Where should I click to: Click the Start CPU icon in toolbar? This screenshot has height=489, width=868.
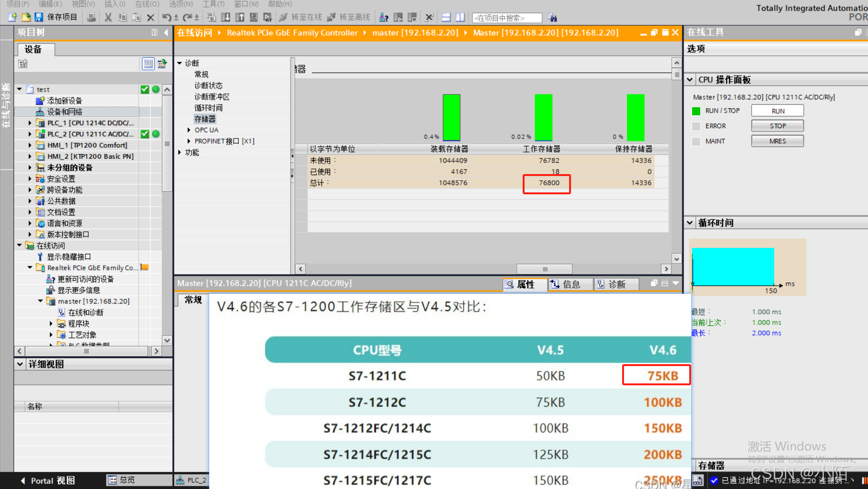pyautogui.click(x=398, y=17)
